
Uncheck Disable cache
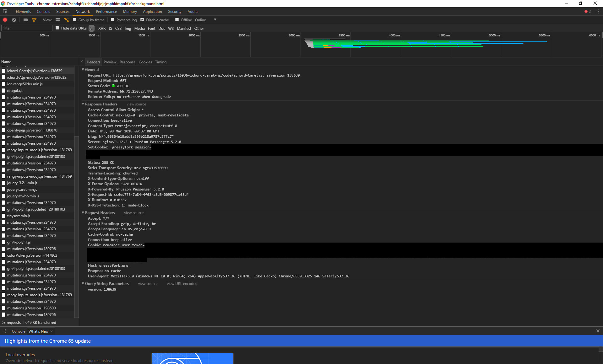(x=142, y=20)
